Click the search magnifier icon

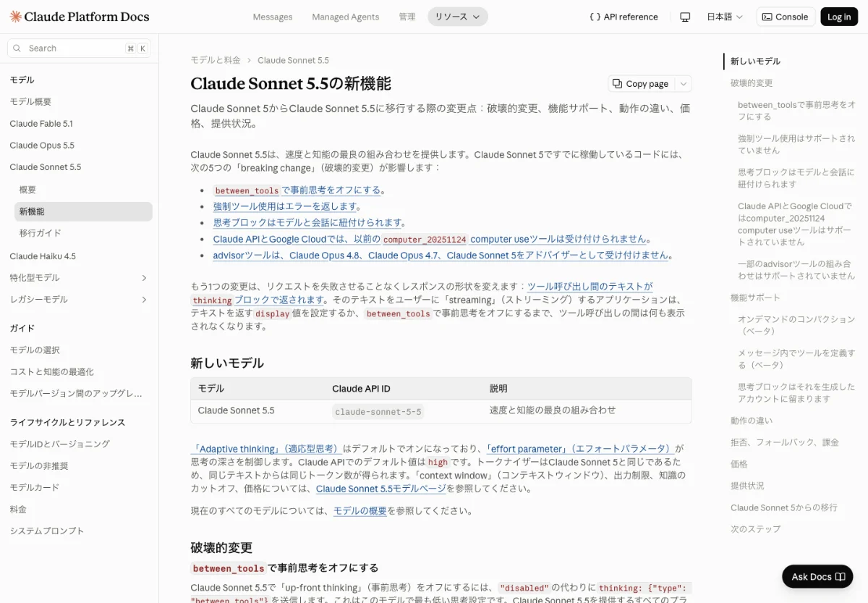pos(18,49)
